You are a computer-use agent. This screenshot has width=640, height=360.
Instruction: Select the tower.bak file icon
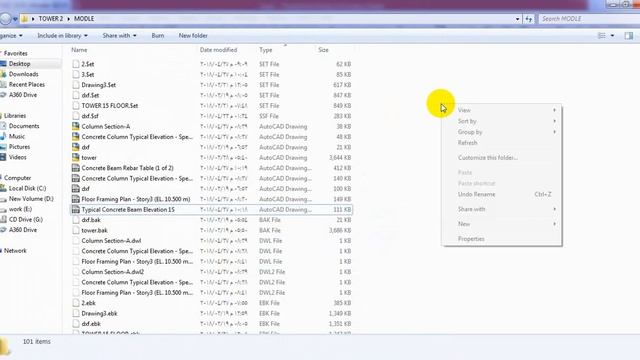click(76, 230)
